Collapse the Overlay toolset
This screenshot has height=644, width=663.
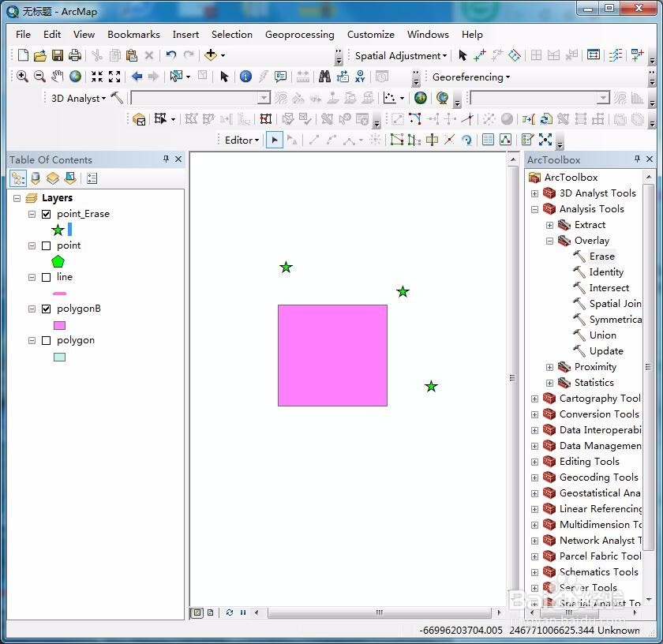point(549,241)
